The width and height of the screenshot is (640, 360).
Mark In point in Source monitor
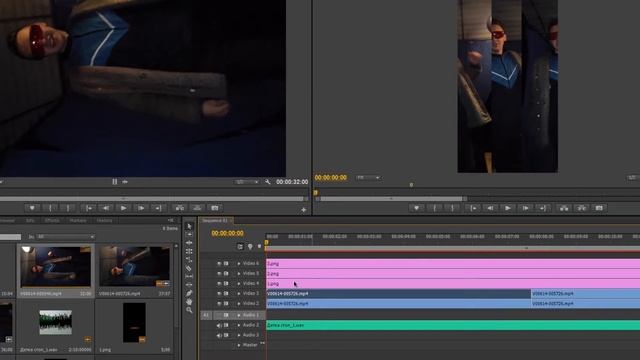[50, 208]
